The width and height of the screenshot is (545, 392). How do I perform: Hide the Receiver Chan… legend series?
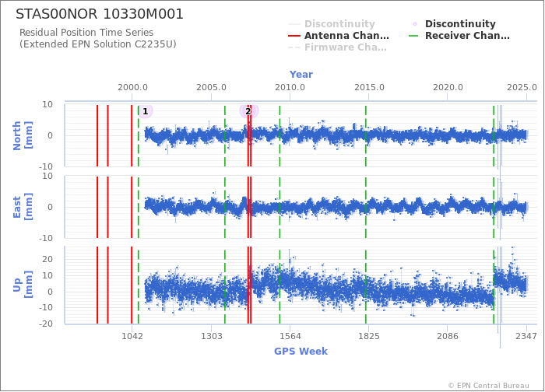pyautogui.click(x=459, y=36)
